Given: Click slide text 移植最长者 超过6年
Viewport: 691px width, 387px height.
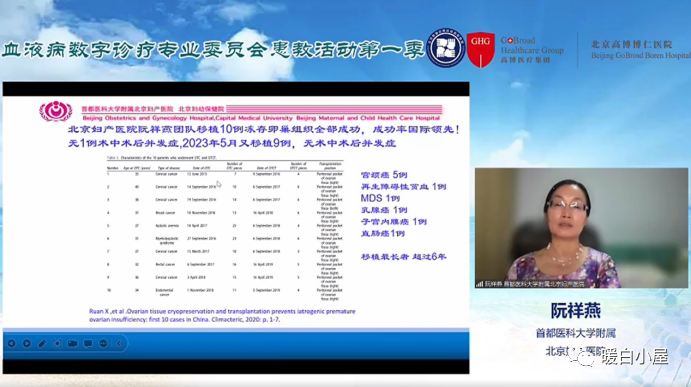Looking at the screenshot, I should coord(403,257).
